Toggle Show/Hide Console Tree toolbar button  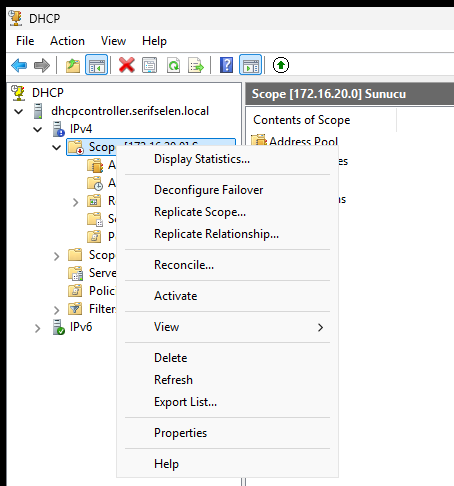[96, 65]
